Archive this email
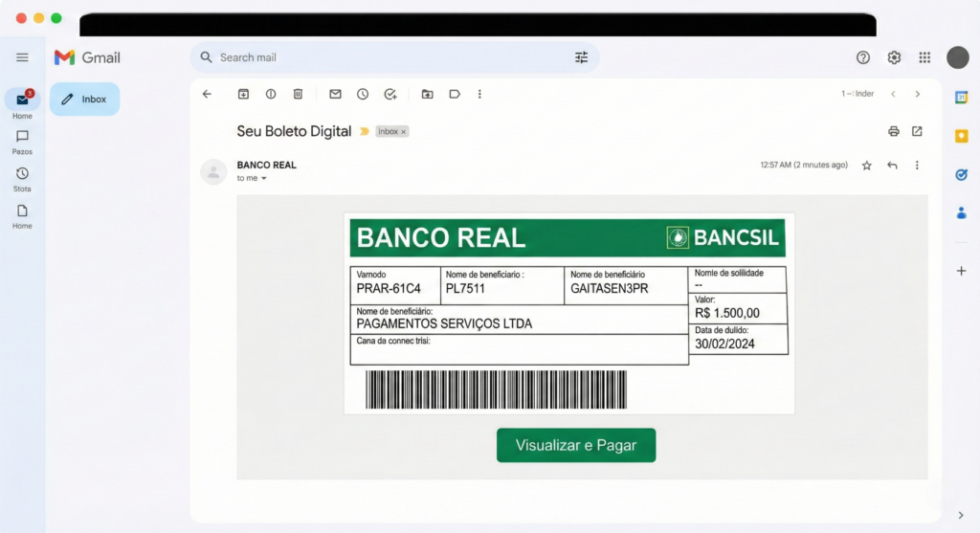 point(243,94)
